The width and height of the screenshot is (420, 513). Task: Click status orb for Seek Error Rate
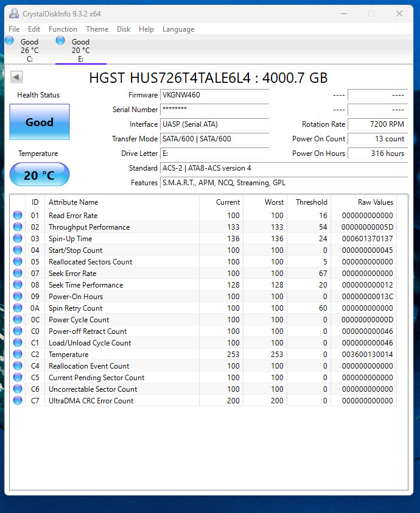[18, 273]
